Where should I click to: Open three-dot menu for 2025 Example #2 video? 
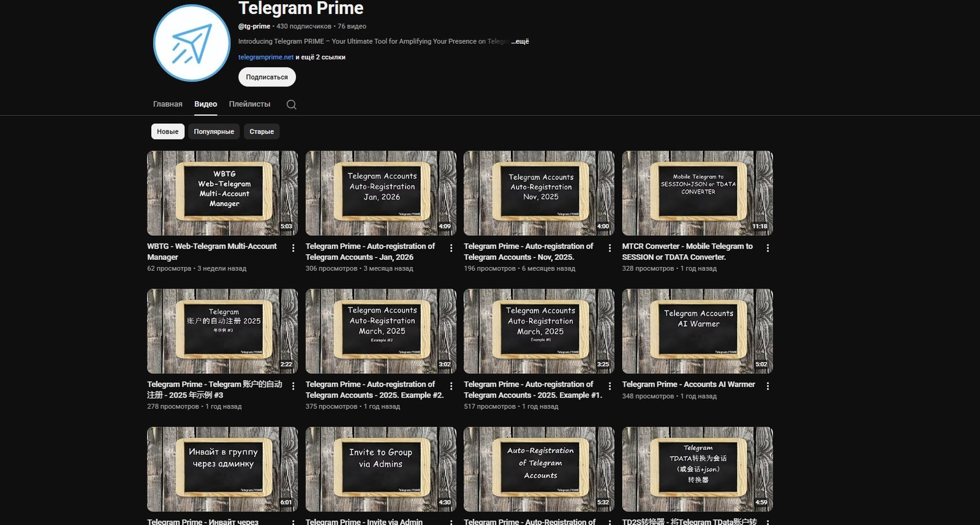pos(451,386)
